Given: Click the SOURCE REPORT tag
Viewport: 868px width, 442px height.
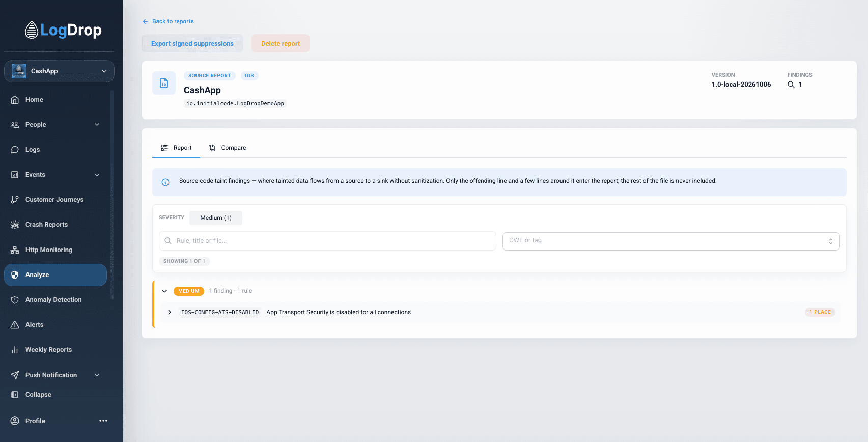Looking at the screenshot, I should click(x=209, y=76).
